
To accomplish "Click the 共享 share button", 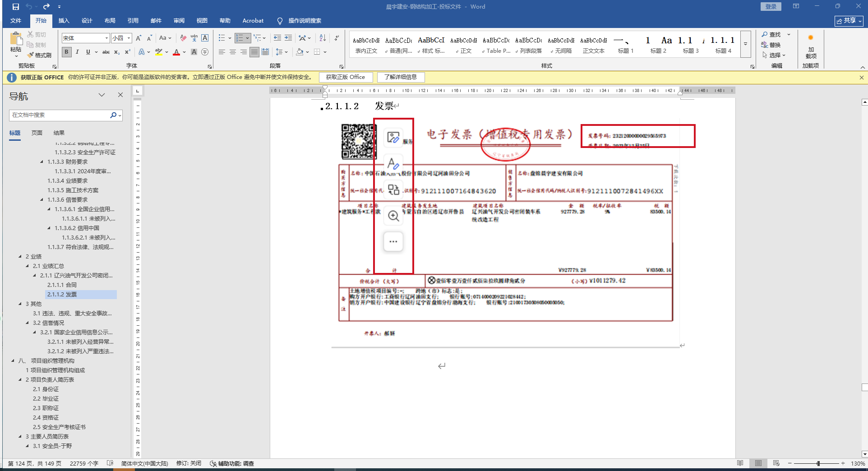I will 849,21.
